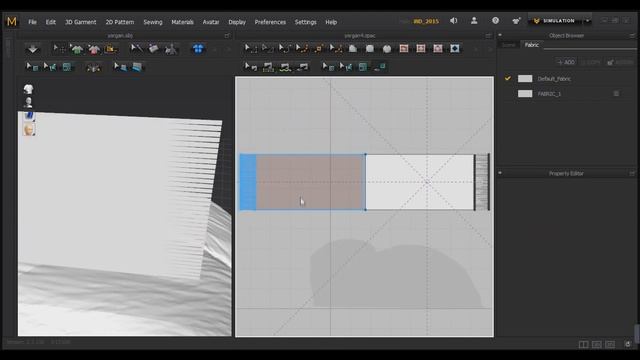The width and height of the screenshot is (640, 360).
Task: Open the Preferences menu
Action: [270, 22]
